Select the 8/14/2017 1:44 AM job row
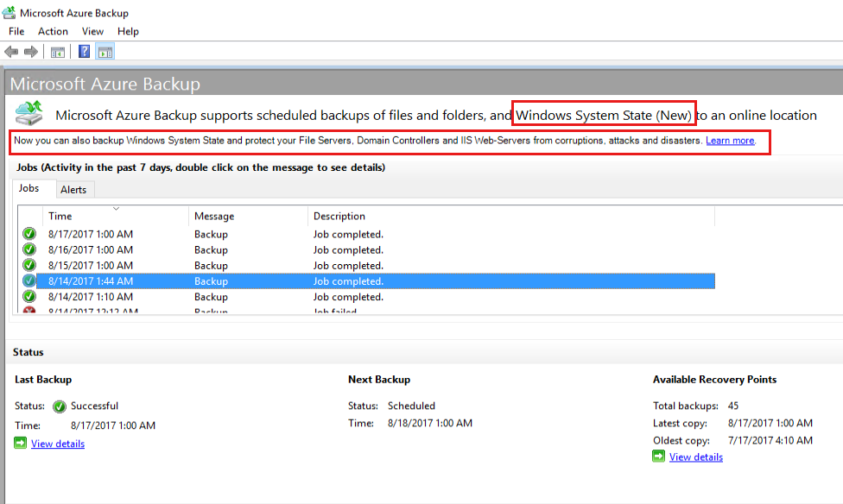 368,280
